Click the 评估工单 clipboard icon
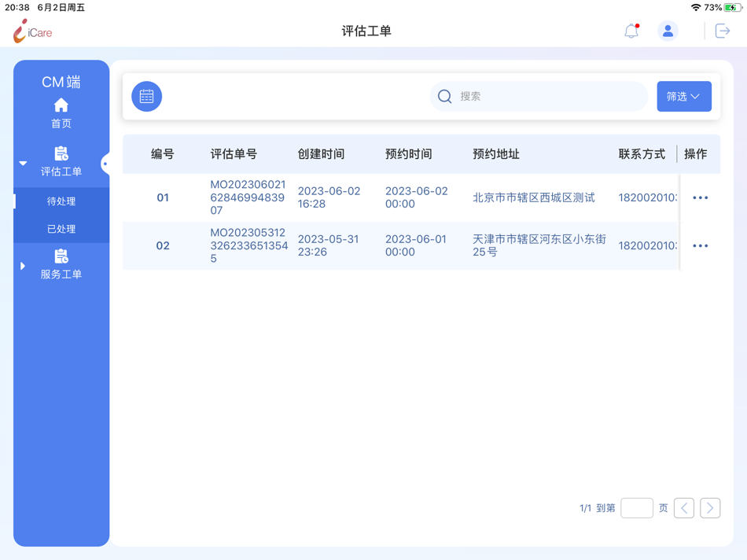Screen dimensions: 747x560 [x=61, y=153]
